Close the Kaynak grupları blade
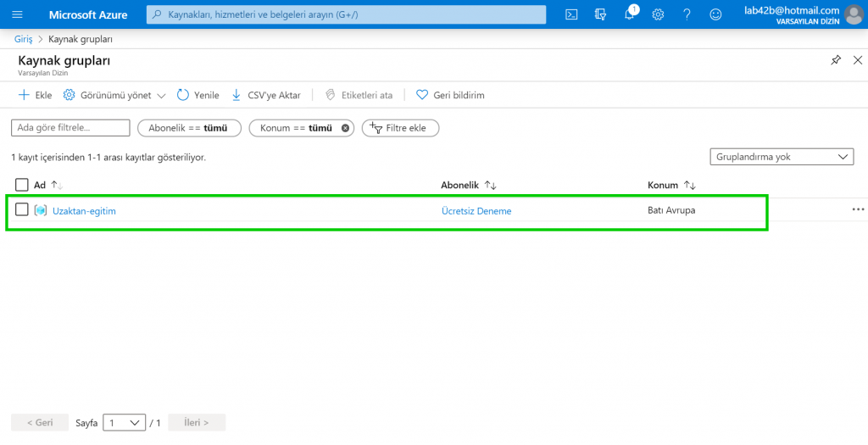The image size is (868, 445). 858,60
